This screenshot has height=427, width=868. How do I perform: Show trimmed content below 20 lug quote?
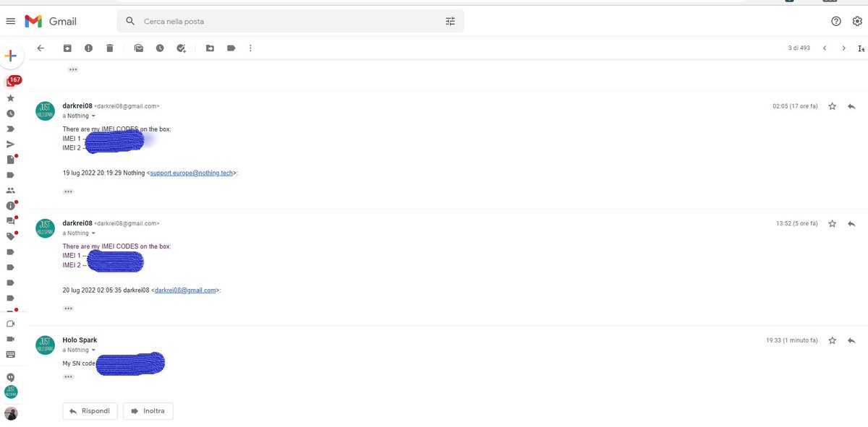(x=68, y=309)
